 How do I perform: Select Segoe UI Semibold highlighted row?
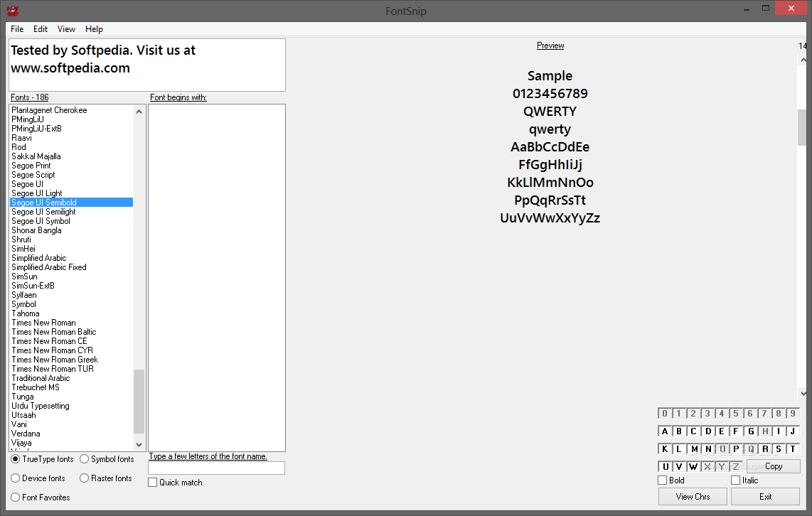pyautogui.click(x=72, y=203)
